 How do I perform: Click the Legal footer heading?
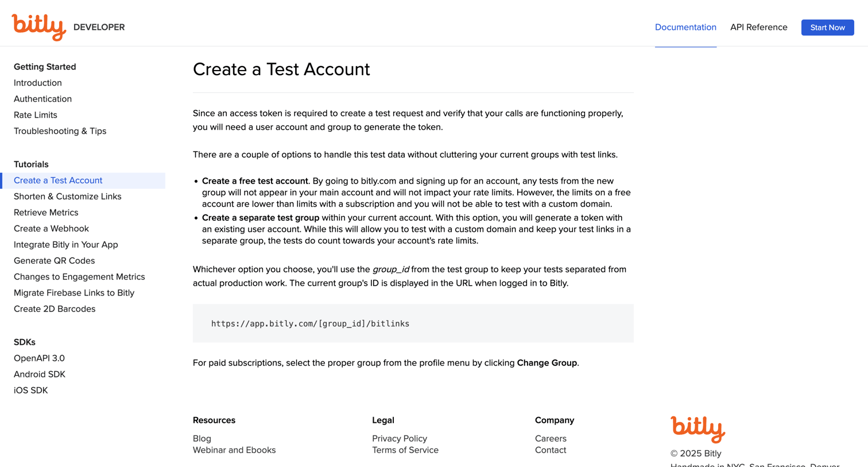coord(383,420)
